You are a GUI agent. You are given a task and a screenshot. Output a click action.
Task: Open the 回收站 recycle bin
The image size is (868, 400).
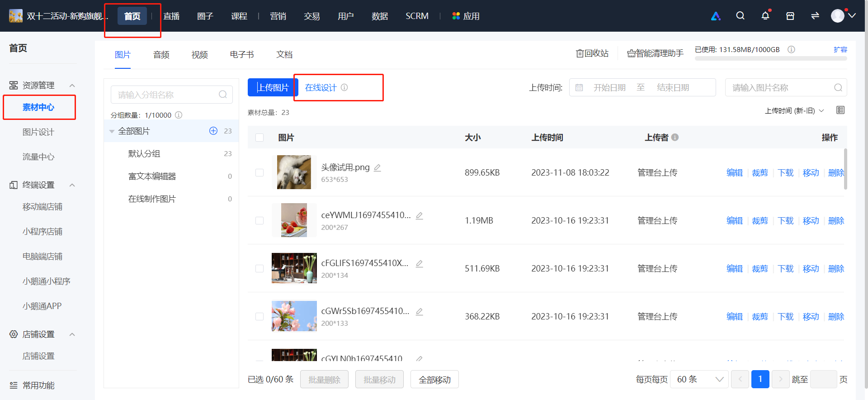[592, 53]
